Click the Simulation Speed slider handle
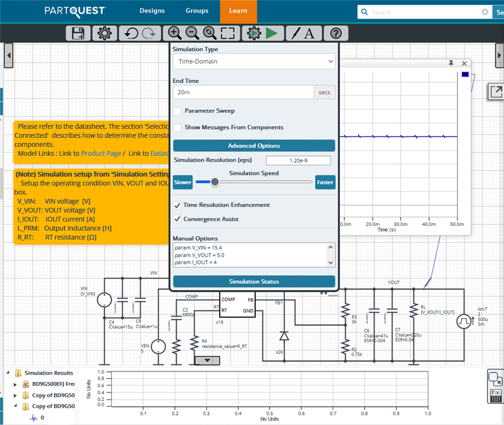Image resolution: width=504 pixels, height=425 pixels. tap(215, 182)
